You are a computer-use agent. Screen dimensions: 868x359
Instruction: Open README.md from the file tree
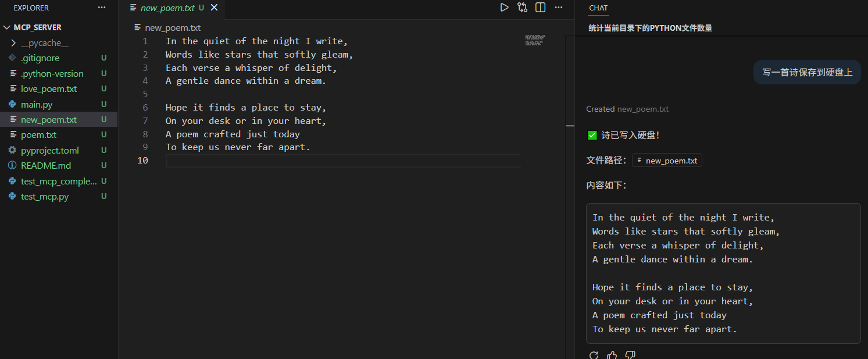click(x=45, y=166)
